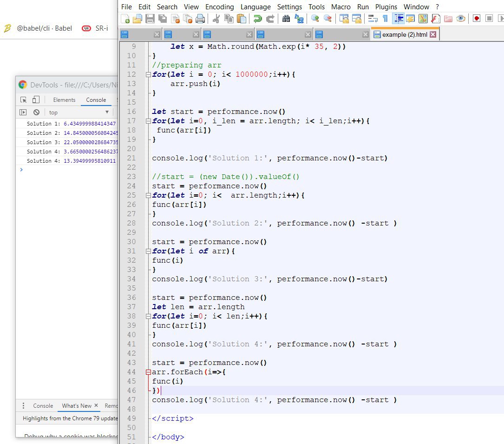Image resolution: width=504 pixels, height=444 pixels.
Task: Toggle word wrap in the toolbar
Action: tap(373, 19)
